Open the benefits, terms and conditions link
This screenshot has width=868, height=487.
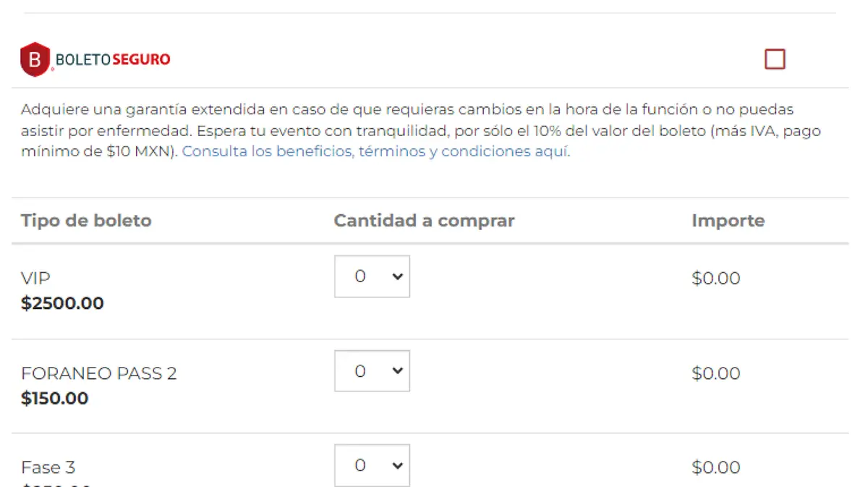(x=375, y=152)
